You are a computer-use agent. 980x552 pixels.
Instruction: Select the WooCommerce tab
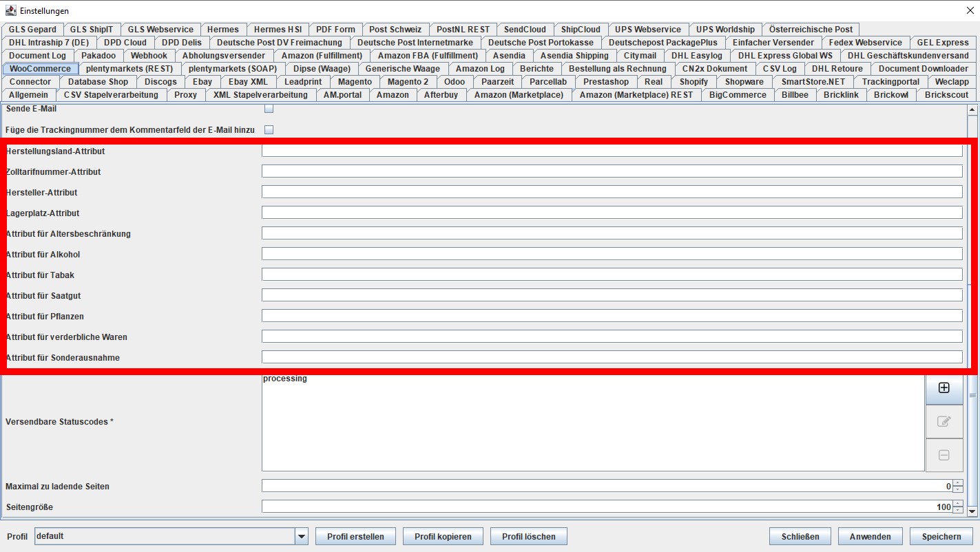(x=40, y=69)
